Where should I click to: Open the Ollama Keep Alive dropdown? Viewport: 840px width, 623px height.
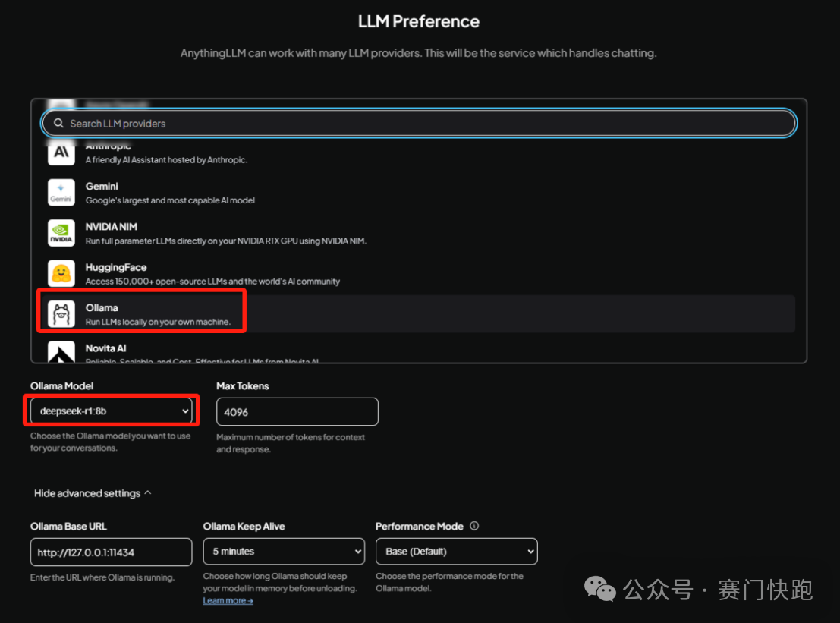(284, 551)
